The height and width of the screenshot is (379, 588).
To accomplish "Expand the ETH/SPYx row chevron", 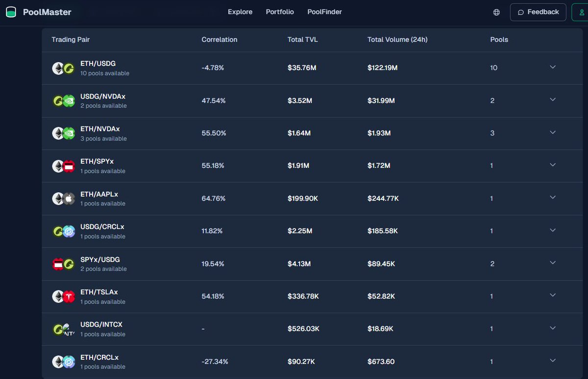I will (x=553, y=165).
